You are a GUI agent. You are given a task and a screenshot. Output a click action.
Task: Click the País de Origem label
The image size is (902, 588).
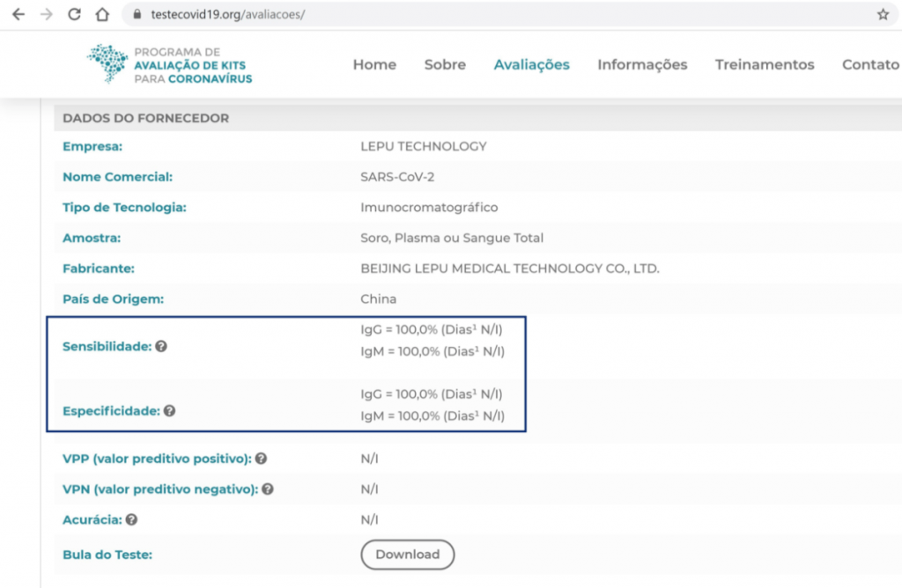tap(113, 298)
